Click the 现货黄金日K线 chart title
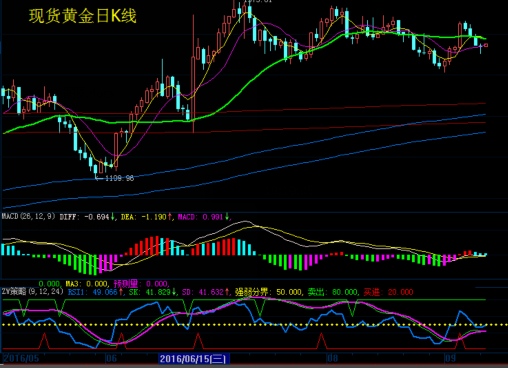This screenshot has width=508, height=368. [83, 16]
